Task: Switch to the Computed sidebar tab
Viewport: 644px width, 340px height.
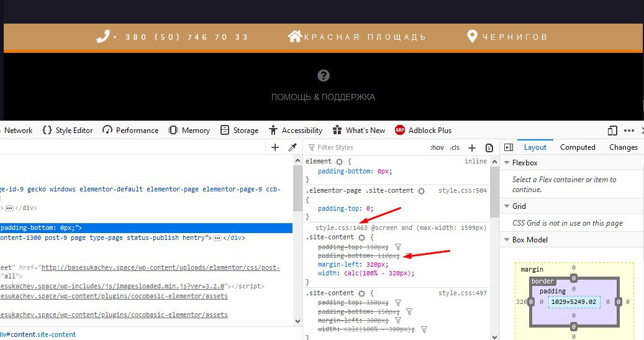Action: click(578, 147)
